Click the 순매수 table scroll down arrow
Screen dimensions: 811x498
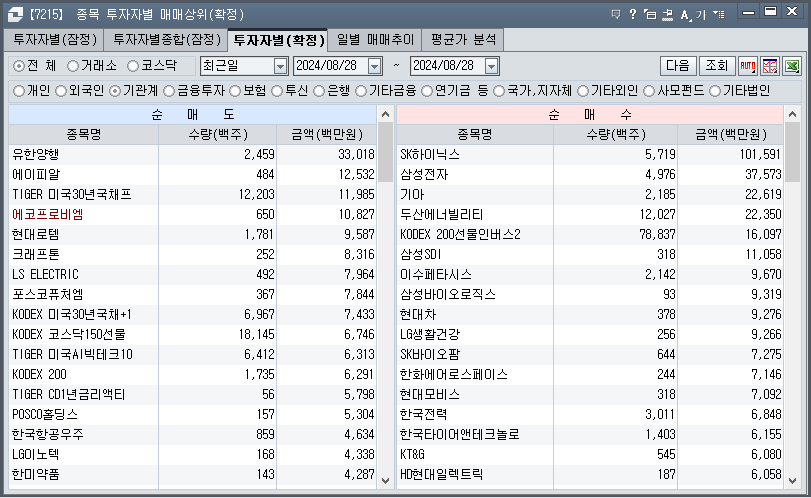(x=792, y=480)
